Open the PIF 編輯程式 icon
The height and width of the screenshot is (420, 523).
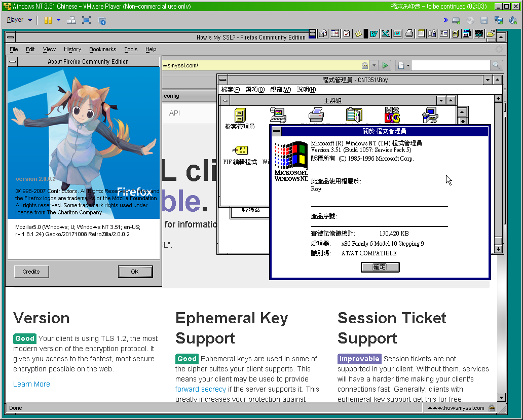240,156
